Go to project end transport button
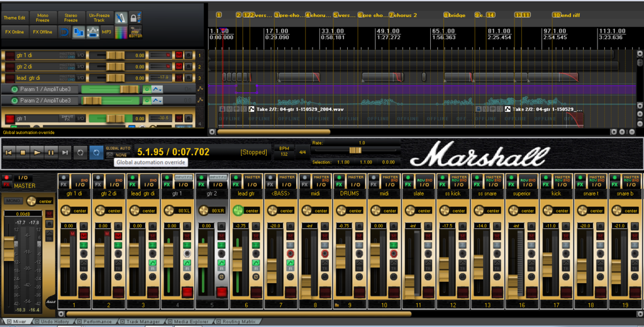This screenshot has width=644, height=327. [65, 152]
